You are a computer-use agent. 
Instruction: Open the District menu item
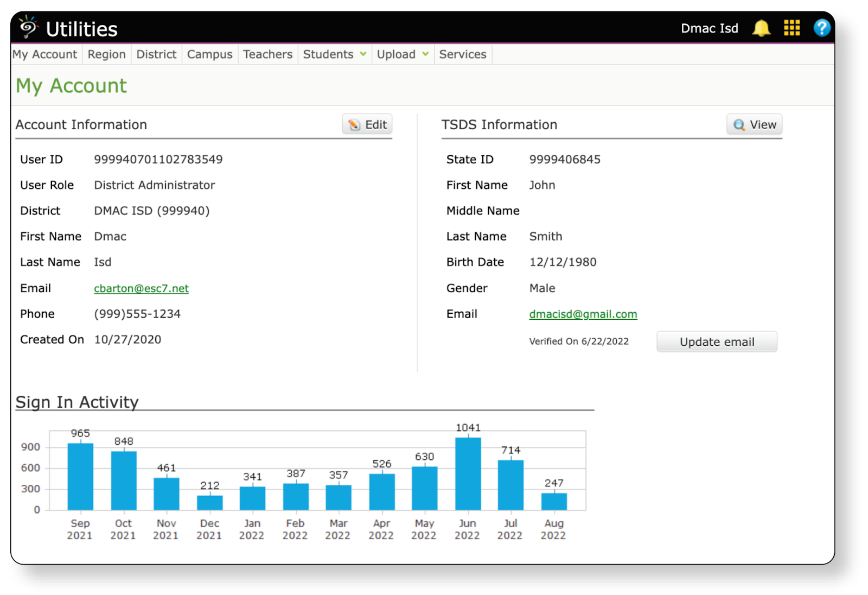(x=156, y=54)
